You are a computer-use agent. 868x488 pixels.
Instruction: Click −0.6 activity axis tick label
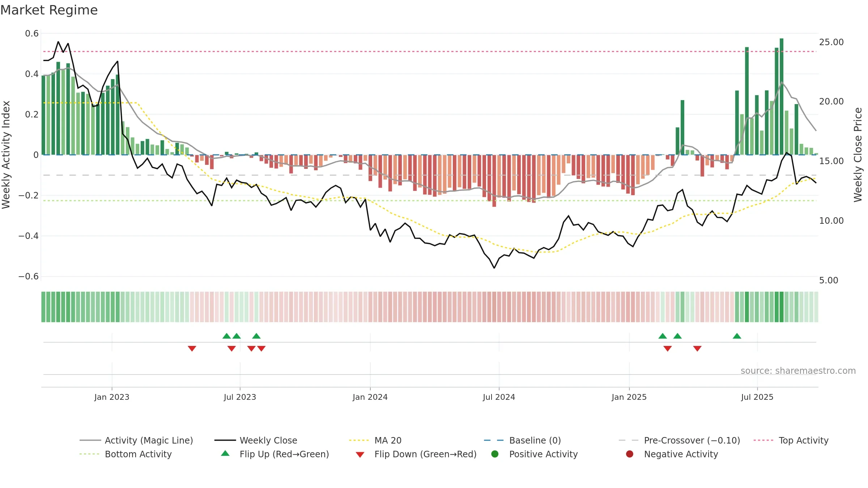[x=29, y=277]
